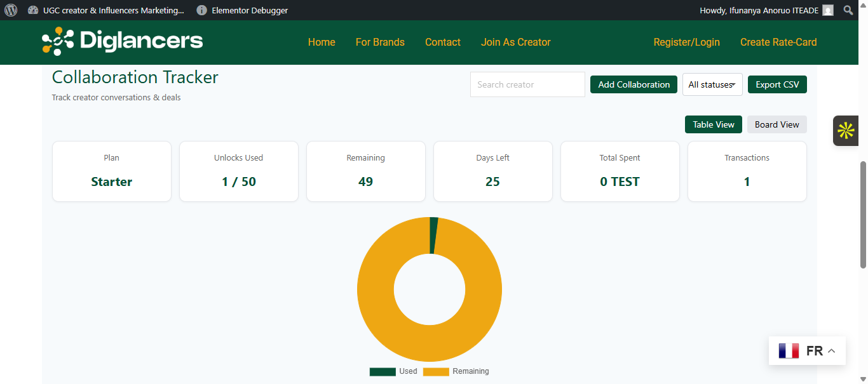
Task: Open the site dashboard gauge icon
Action: 34,10
